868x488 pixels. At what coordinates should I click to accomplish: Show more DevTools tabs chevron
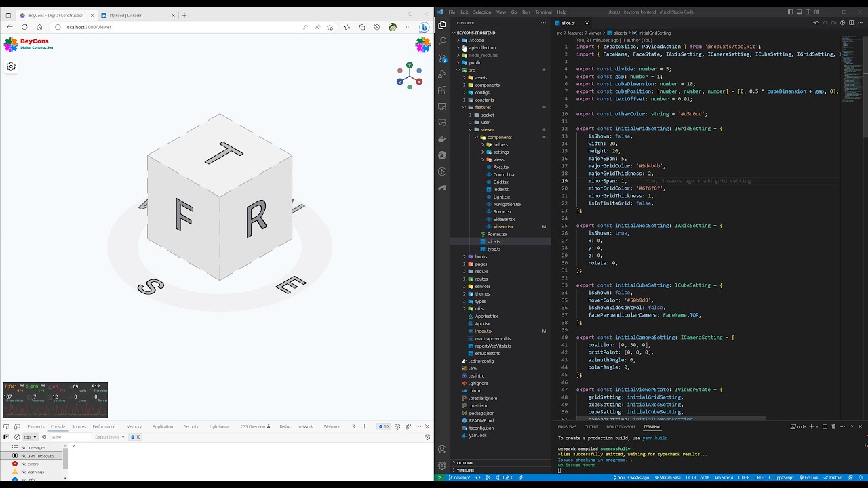353,426
